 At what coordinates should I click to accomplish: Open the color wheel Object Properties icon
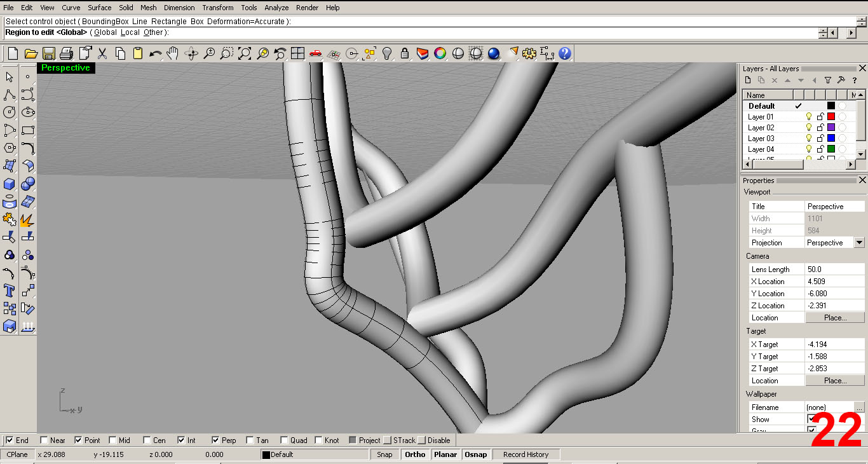click(440, 53)
